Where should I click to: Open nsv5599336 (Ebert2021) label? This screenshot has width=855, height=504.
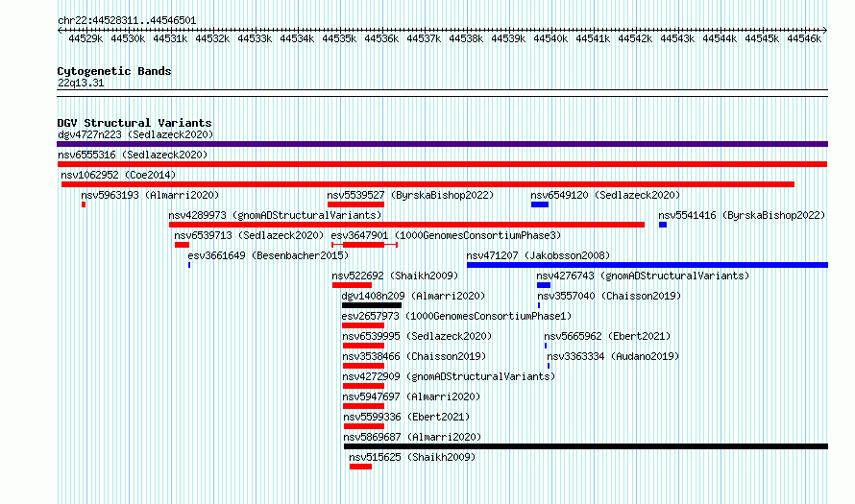click(x=406, y=417)
